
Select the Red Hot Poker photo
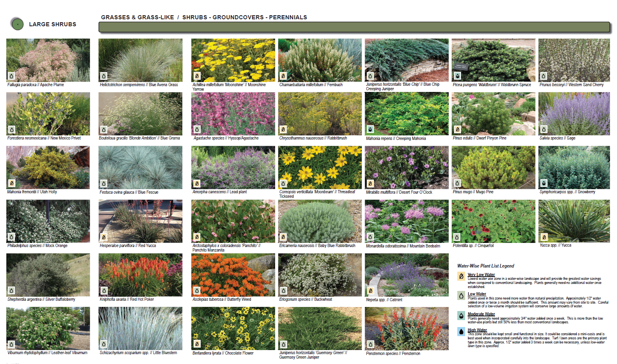[x=140, y=275]
